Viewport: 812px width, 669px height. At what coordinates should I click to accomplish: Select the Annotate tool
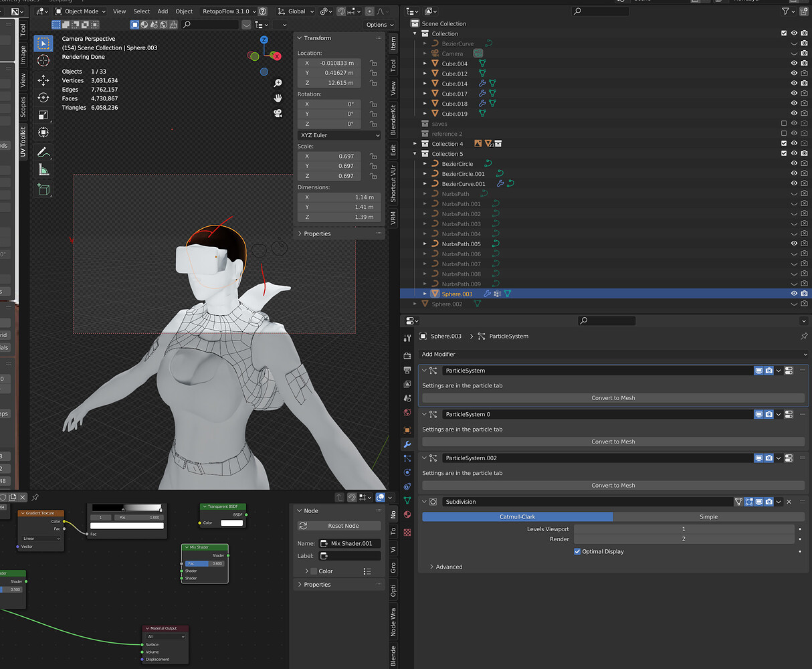(x=43, y=153)
